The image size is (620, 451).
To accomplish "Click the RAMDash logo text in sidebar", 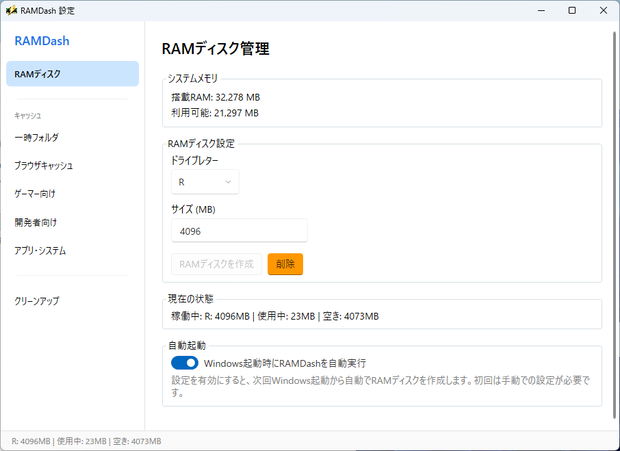I will point(42,41).
